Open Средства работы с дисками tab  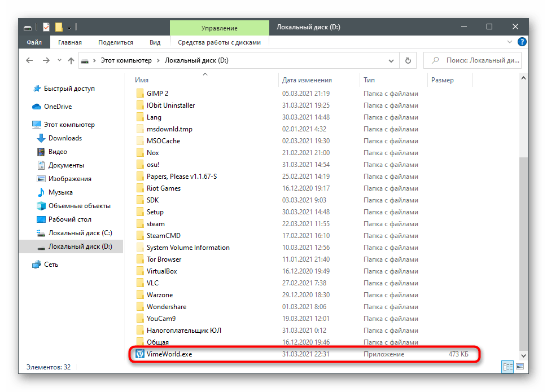pyautogui.click(x=220, y=42)
